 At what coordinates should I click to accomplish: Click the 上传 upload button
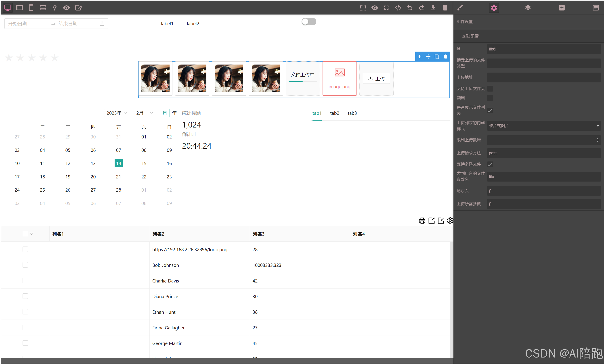point(376,79)
